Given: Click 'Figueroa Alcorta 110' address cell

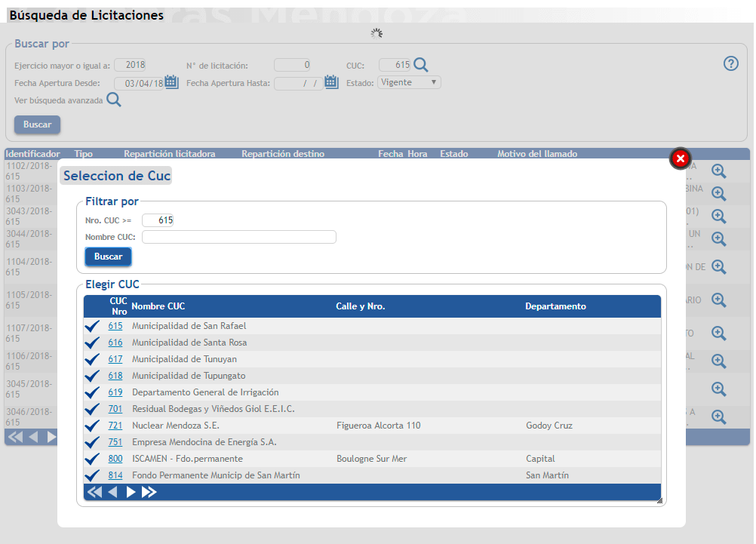Looking at the screenshot, I should 379,426.
